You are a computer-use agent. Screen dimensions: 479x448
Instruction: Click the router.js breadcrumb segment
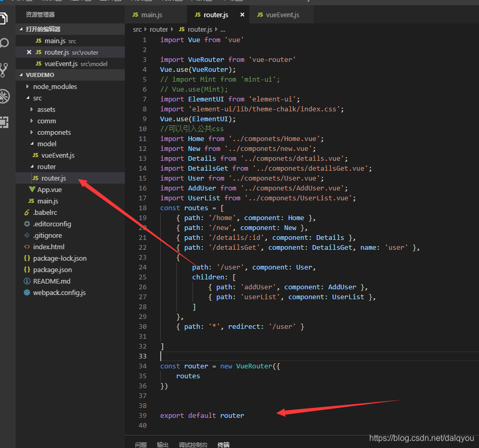click(x=196, y=29)
